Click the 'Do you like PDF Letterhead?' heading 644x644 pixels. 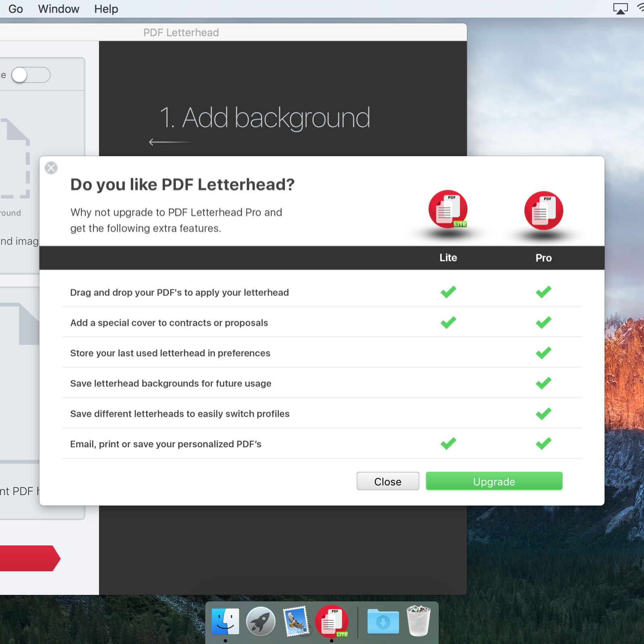(x=182, y=185)
